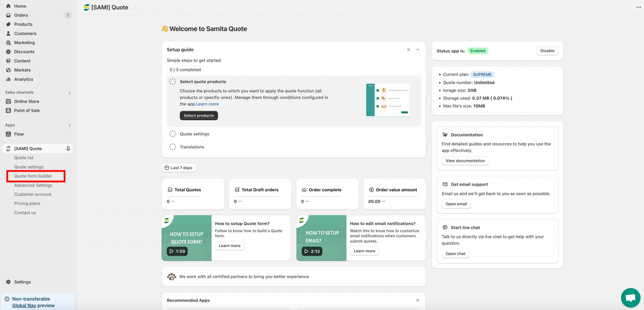
Task: Dismiss the Recommended Apps section
Action: click(x=418, y=300)
